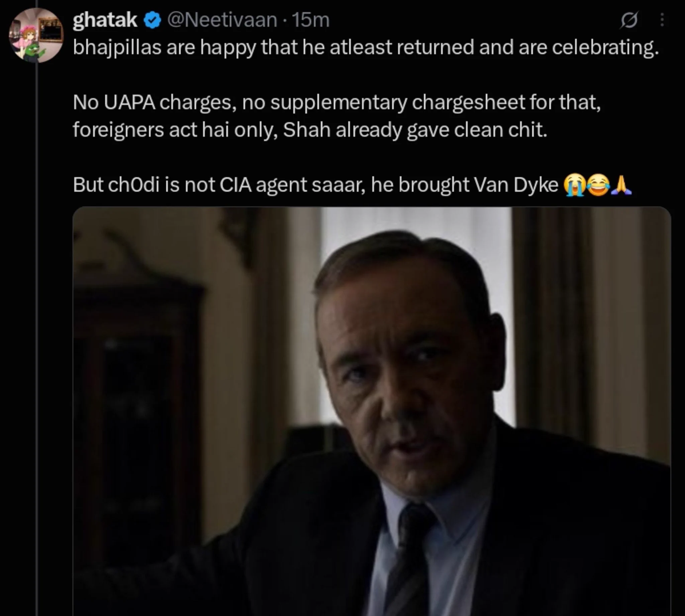The height and width of the screenshot is (616, 685).
Task: Click the display name ghatak
Action: [x=105, y=20]
